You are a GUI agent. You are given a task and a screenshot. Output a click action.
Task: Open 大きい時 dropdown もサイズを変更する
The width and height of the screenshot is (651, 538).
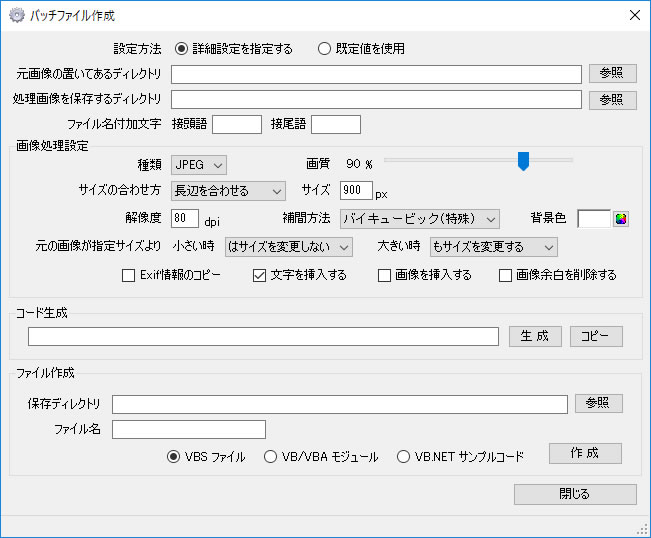[494, 247]
